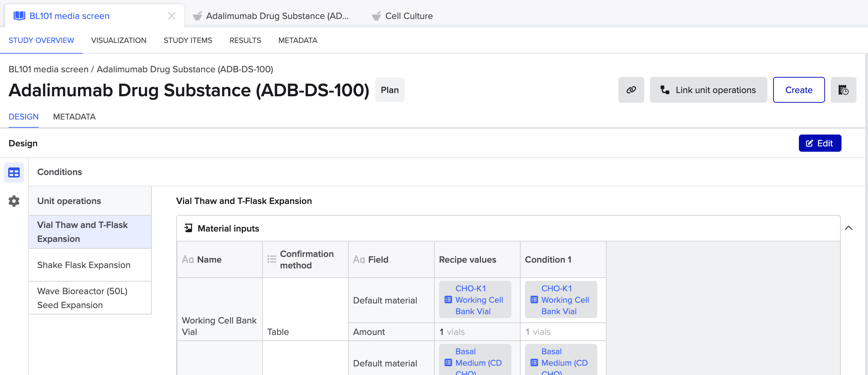Select the DESIGN sub-tab
Viewport: 868px width, 375px height.
click(x=24, y=117)
